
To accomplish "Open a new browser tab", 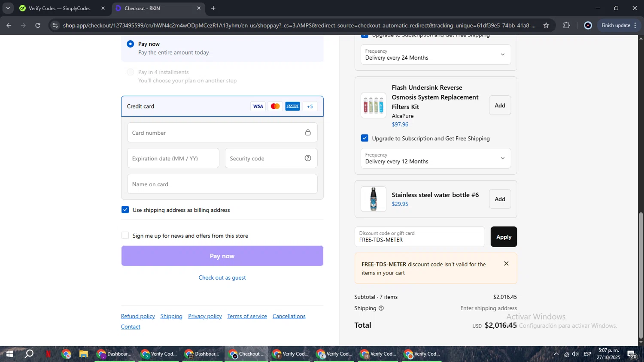I will coord(213,8).
